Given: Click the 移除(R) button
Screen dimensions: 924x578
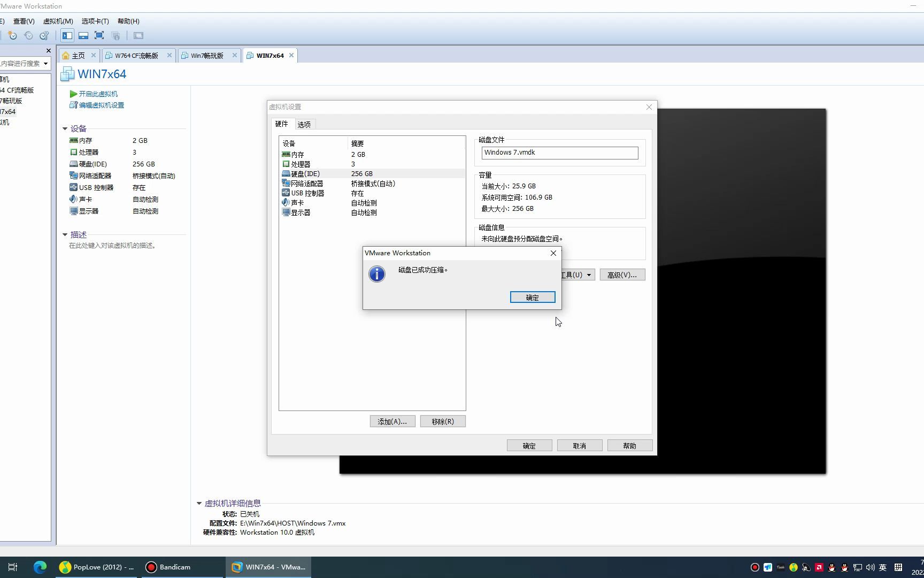Looking at the screenshot, I should pyautogui.click(x=443, y=422).
